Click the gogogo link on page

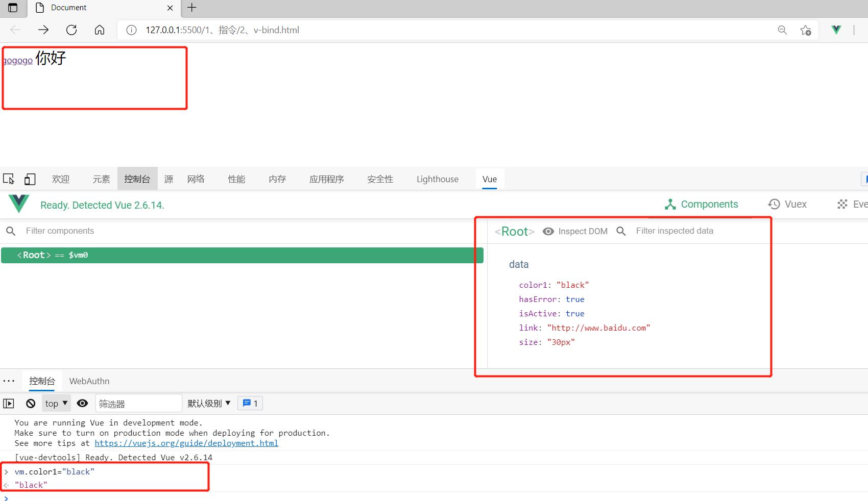tap(18, 60)
